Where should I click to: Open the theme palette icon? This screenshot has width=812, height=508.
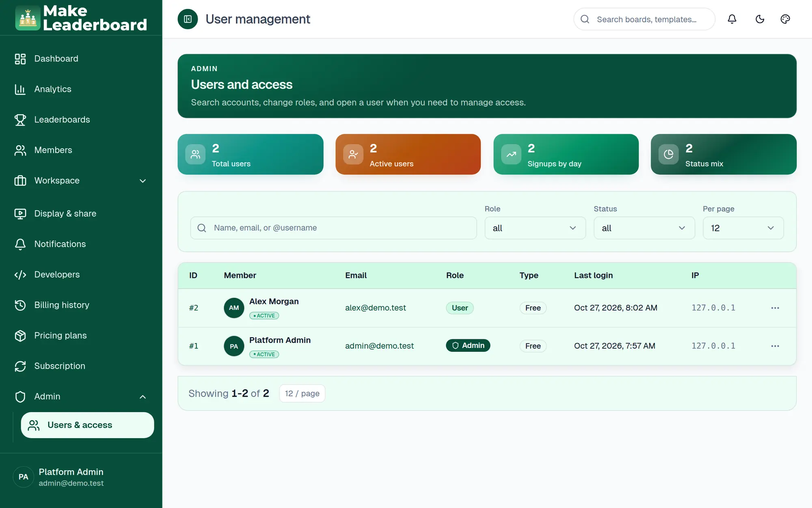coord(785,19)
